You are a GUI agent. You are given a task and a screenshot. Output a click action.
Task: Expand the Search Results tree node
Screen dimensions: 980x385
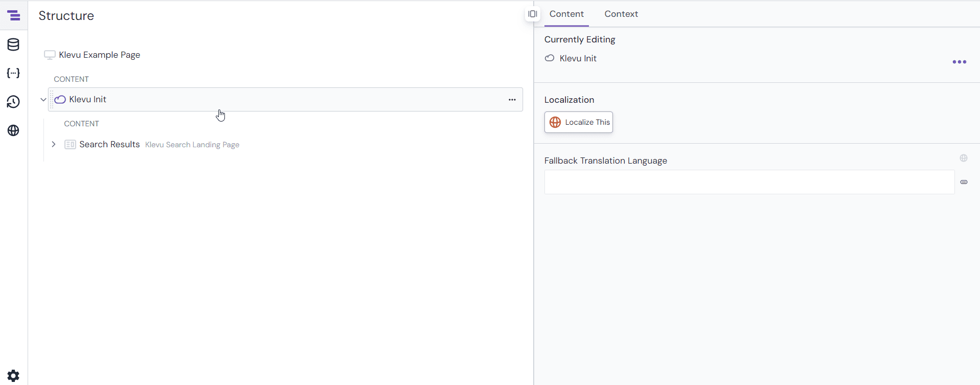pos(54,145)
